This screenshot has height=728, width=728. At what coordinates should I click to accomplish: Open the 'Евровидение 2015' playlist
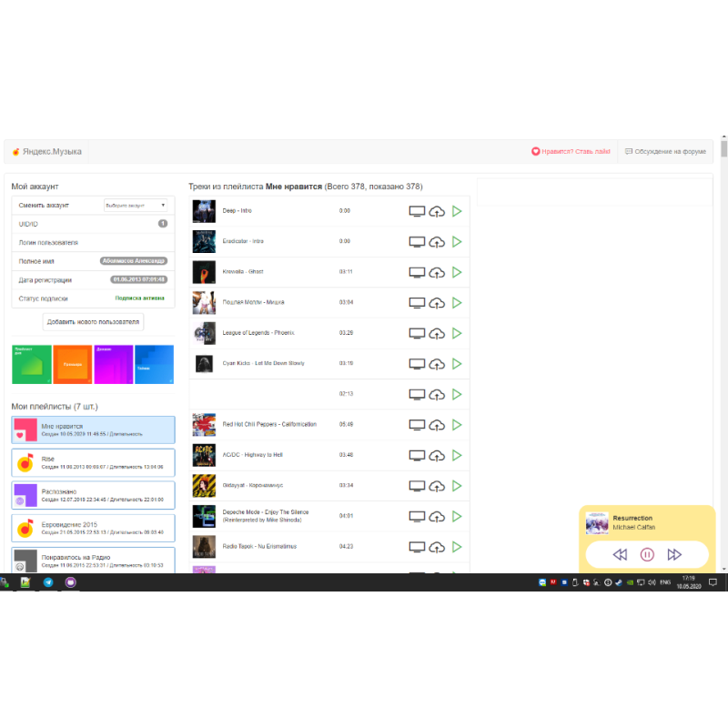pyautogui.click(x=93, y=528)
